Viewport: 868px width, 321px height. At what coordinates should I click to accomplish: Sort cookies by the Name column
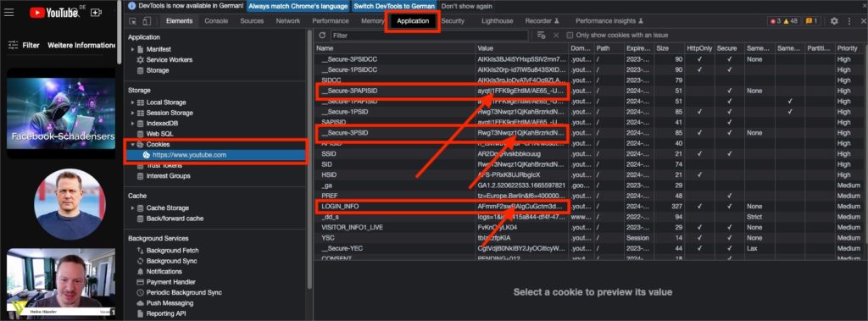coord(394,49)
